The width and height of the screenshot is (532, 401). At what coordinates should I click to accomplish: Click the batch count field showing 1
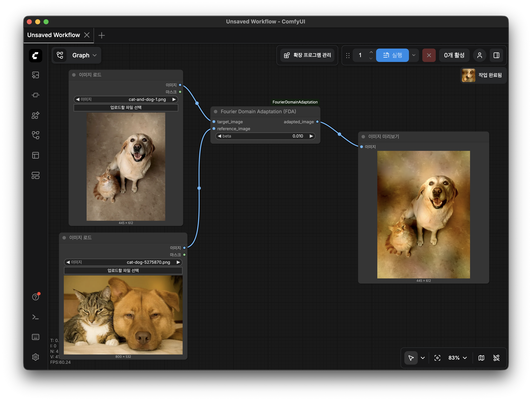360,55
